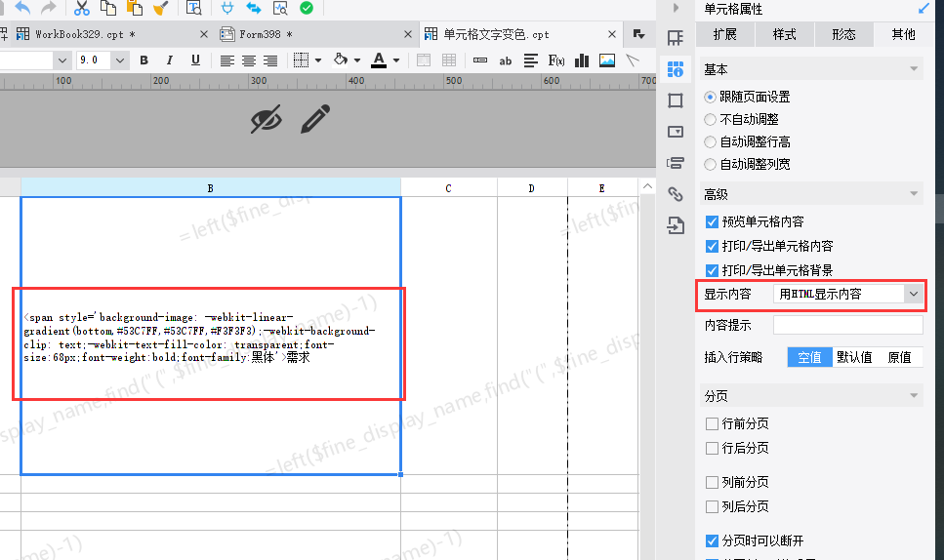Switch to 形态 properties tab
Viewport: 944px width, 560px height.
pyautogui.click(x=843, y=34)
